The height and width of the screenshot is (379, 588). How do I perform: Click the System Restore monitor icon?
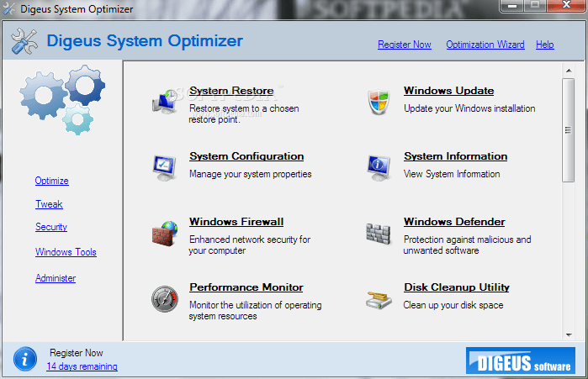pyautogui.click(x=165, y=102)
